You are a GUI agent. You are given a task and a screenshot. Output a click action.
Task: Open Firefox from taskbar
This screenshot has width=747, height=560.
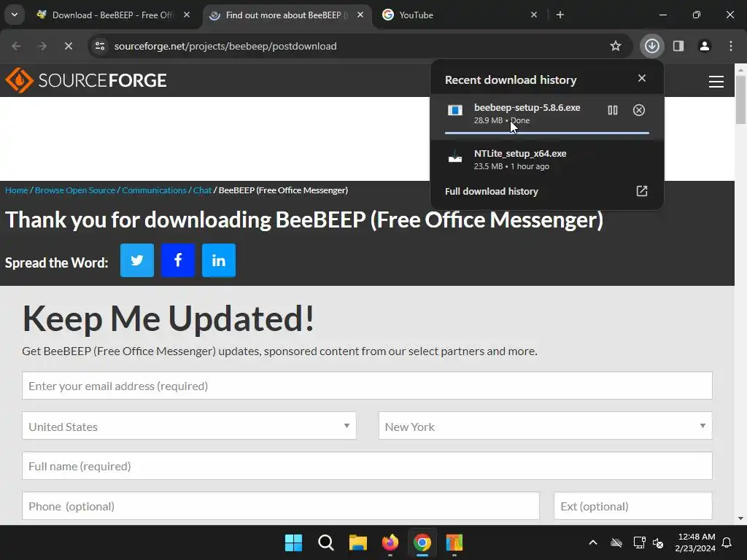click(390, 542)
